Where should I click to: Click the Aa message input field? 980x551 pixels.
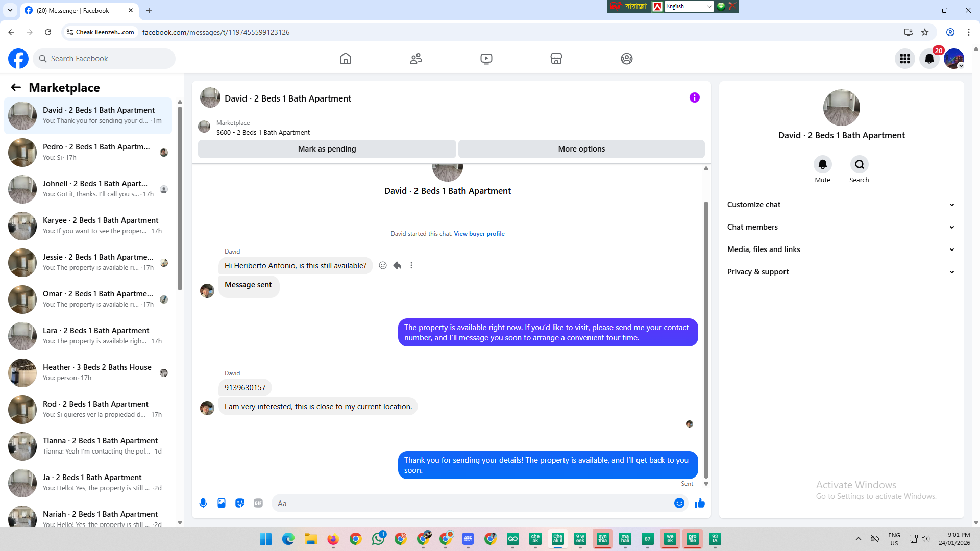[472, 503]
